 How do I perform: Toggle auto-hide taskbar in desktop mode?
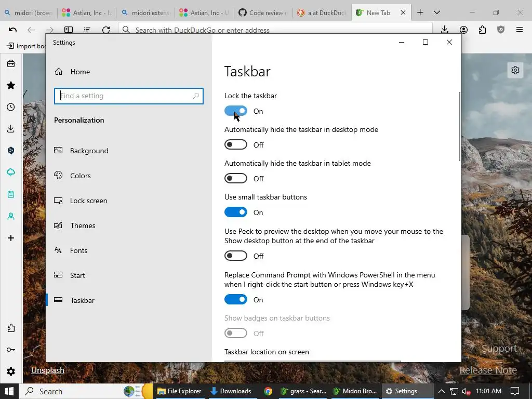coord(236,144)
